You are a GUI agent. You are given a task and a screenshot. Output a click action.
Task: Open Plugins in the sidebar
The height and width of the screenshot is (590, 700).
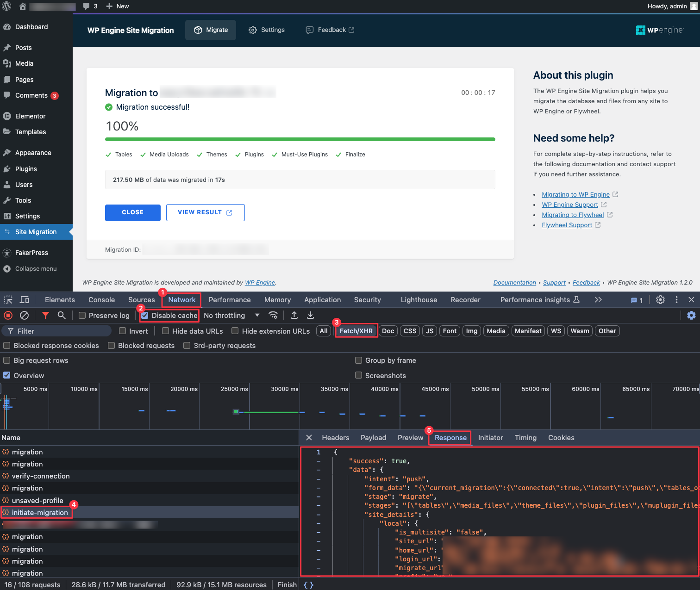click(x=26, y=169)
